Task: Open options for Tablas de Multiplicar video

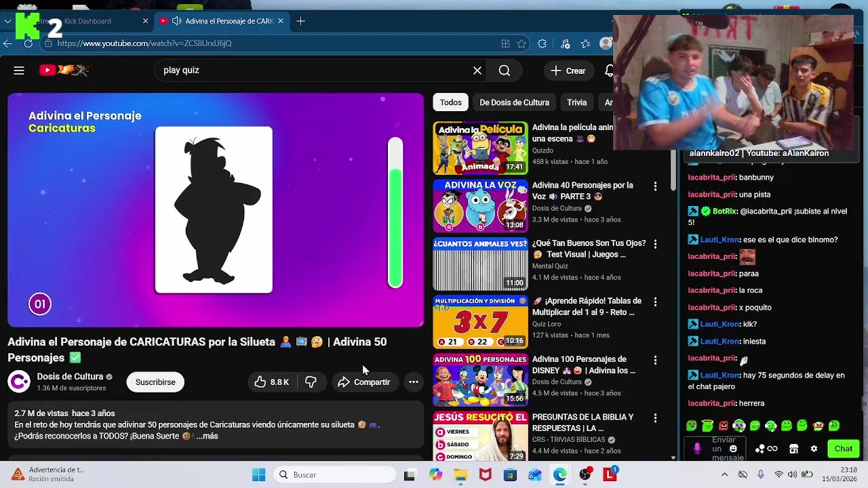Action: 655,302
